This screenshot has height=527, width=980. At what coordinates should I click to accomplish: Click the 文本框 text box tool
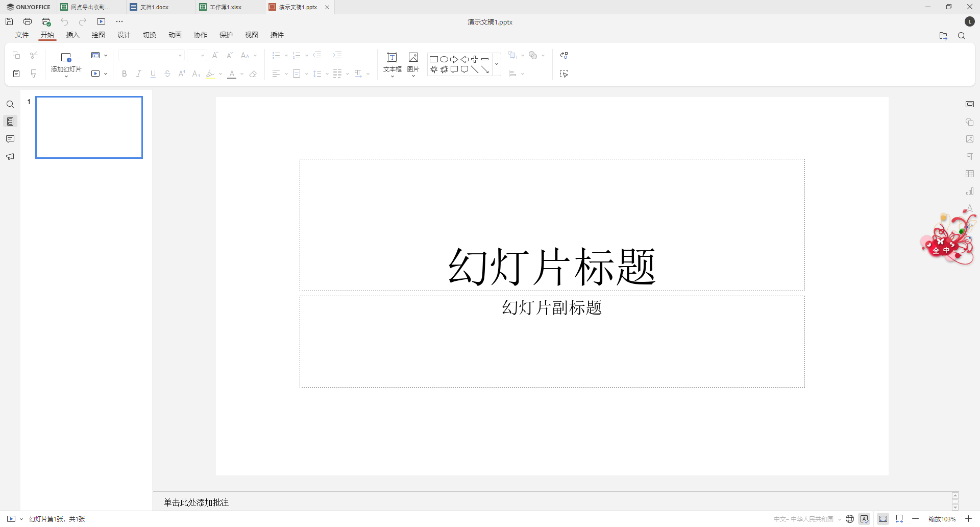click(392, 62)
